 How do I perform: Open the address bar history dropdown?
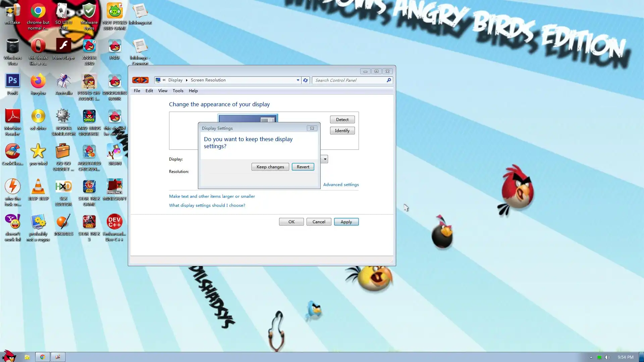298,80
